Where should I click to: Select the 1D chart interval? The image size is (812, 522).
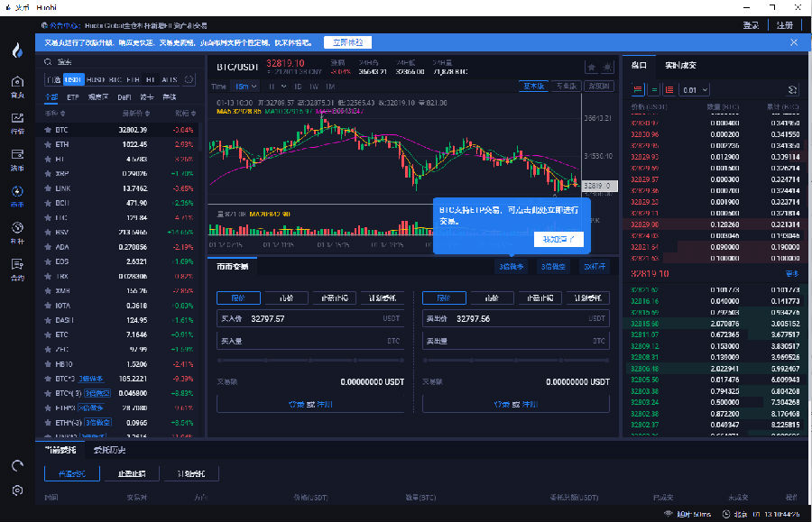tap(298, 87)
